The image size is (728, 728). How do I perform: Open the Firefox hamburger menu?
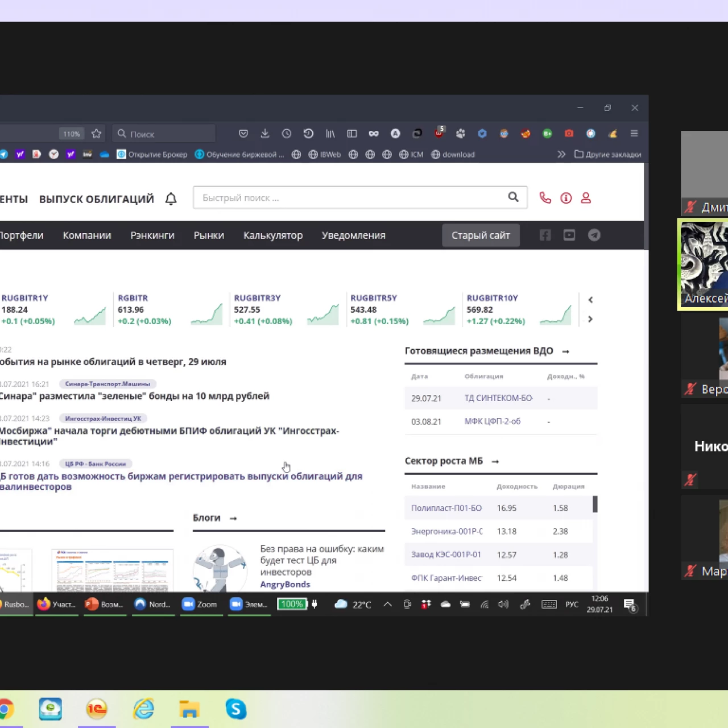click(634, 134)
